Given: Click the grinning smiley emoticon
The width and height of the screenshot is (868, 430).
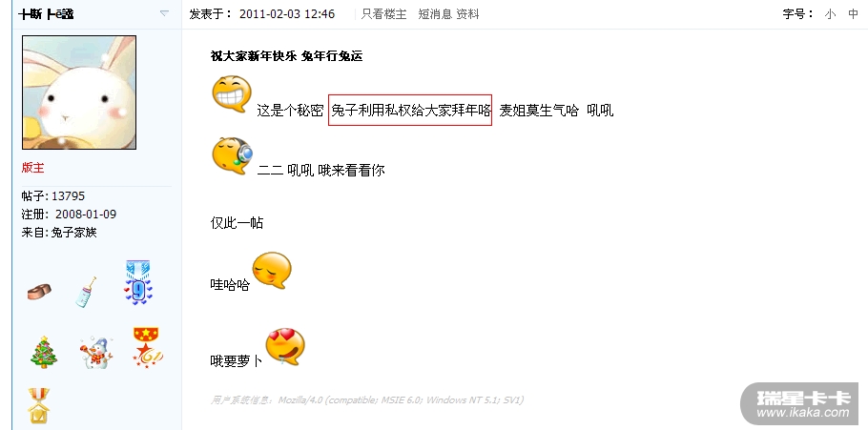Looking at the screenshot, I should coord(232,94).
